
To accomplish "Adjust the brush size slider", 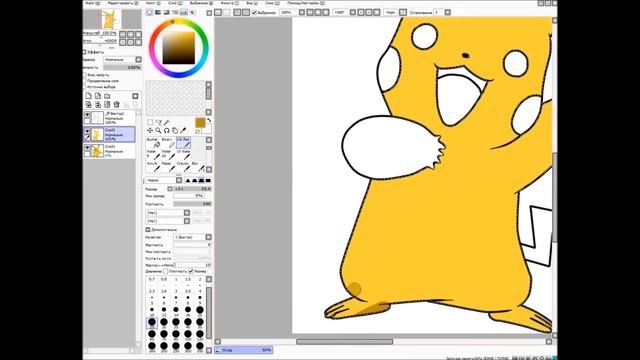I will point(192,189).
